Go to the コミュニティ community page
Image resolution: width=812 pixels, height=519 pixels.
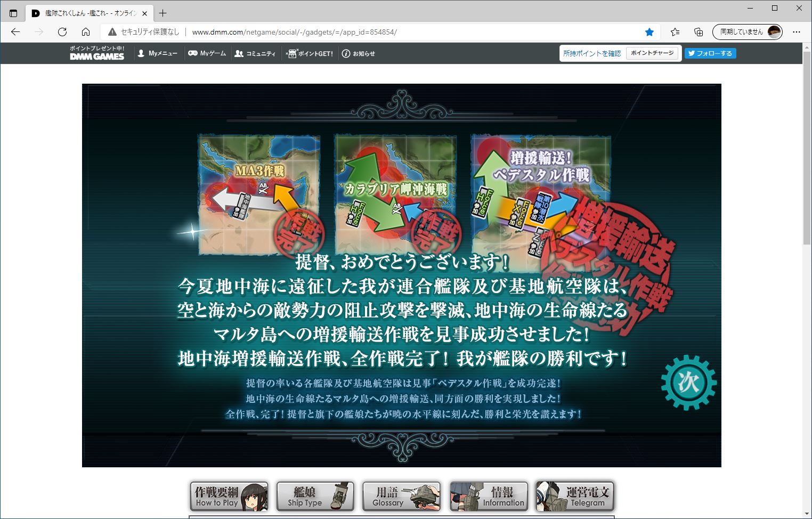point(255,53)
